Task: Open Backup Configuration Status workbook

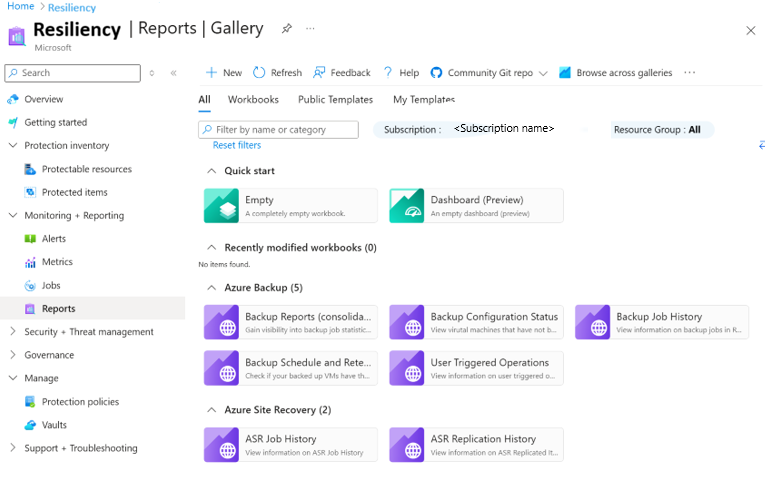Action: [476, 322]
